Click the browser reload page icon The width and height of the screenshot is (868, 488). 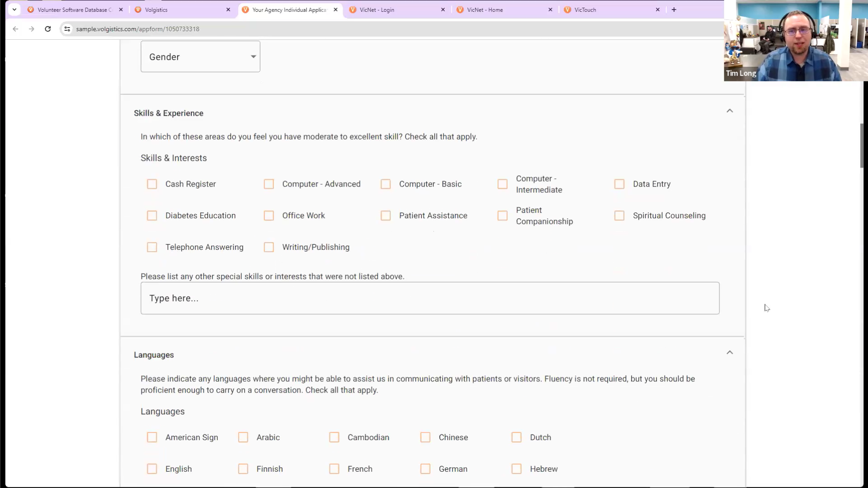[48, 29]
